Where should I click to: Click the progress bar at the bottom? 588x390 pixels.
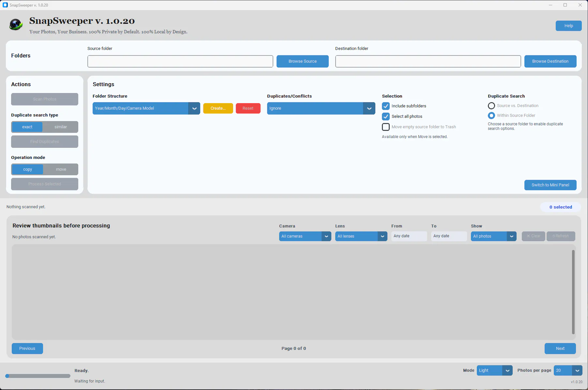click(38, 376)
